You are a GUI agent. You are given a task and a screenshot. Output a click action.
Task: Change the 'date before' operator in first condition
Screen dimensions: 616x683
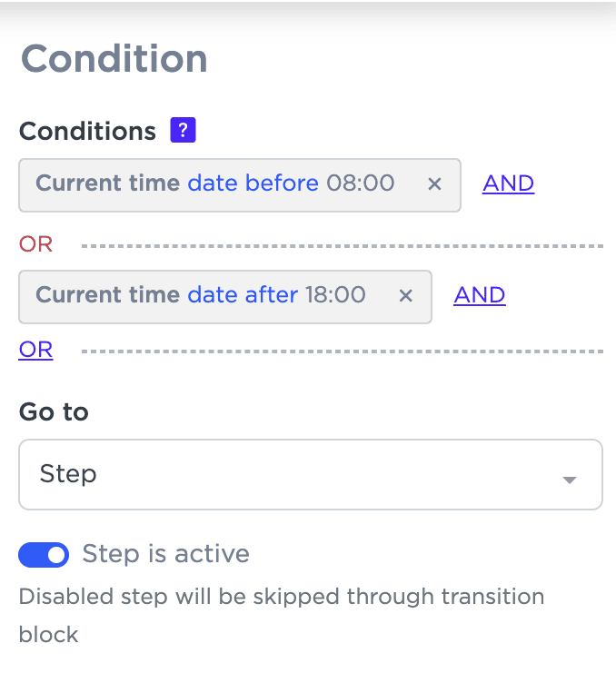tap(253, 183)
